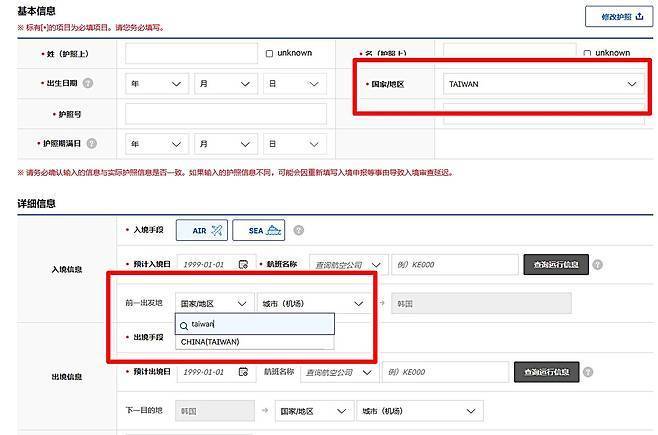This screenshot has width=658, height=435.
Task: Click help icon beside passport expiry date
Action: coord(92,143)
